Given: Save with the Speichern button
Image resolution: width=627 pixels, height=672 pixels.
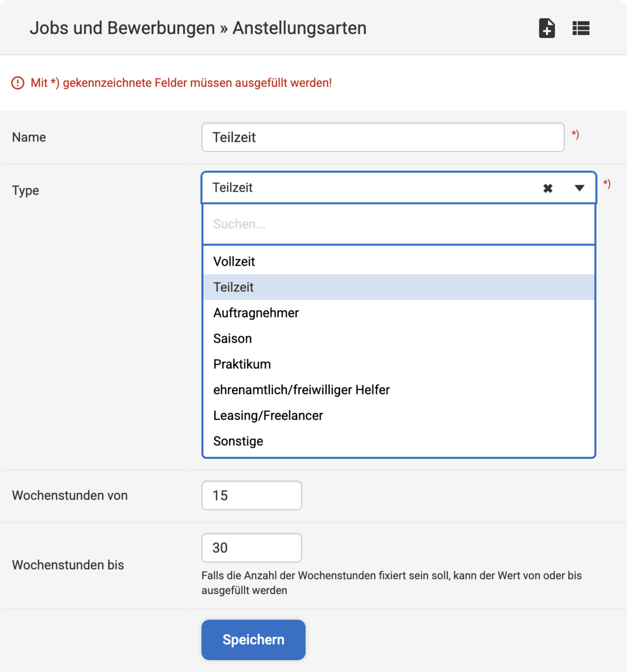Looking at the screenshot, I should (x=253, y=640).
